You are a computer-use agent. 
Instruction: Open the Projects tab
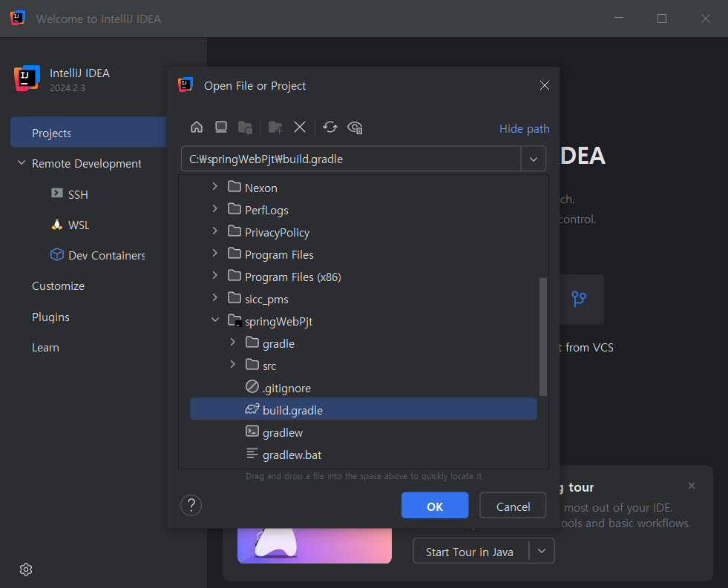coord(88,133)
